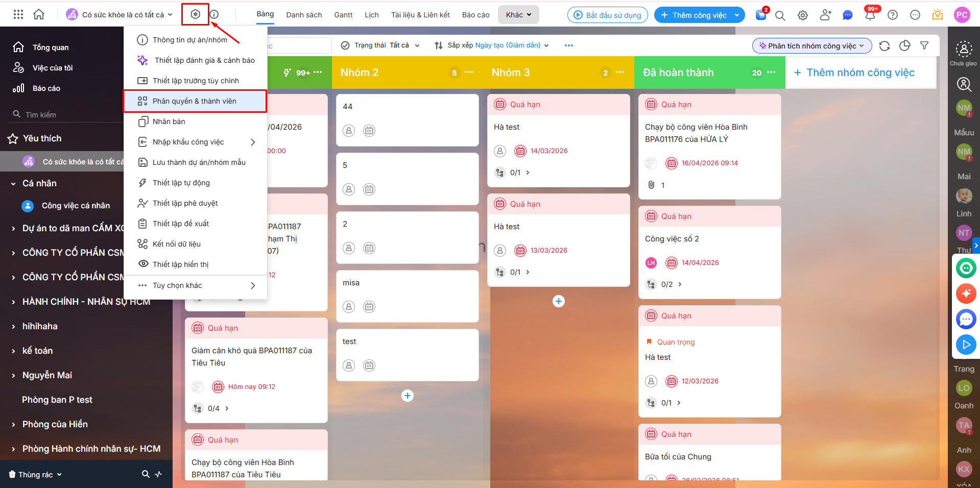Select Kết nối dữ liệu menu entry

[196, 244]
